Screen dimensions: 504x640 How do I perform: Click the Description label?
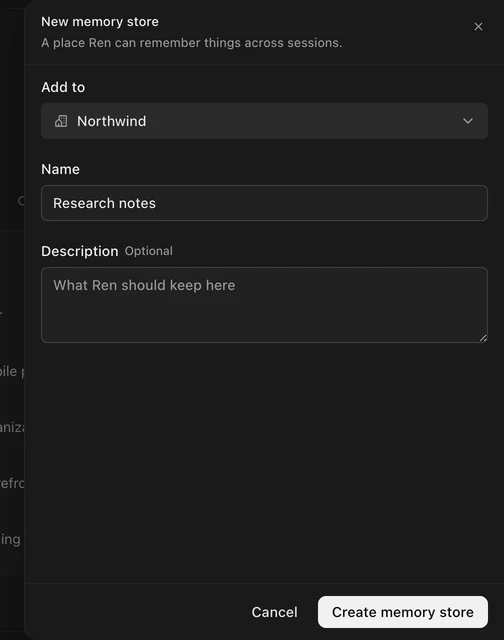(x=80, y=251)
